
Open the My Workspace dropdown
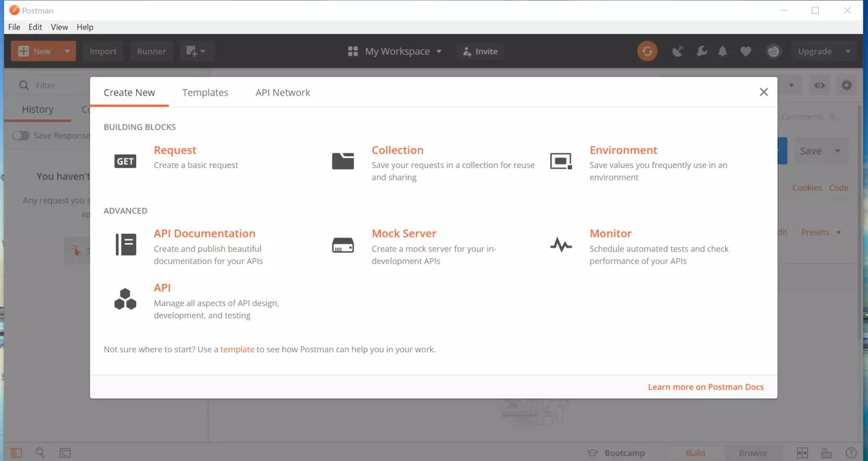tap(403, 51)
